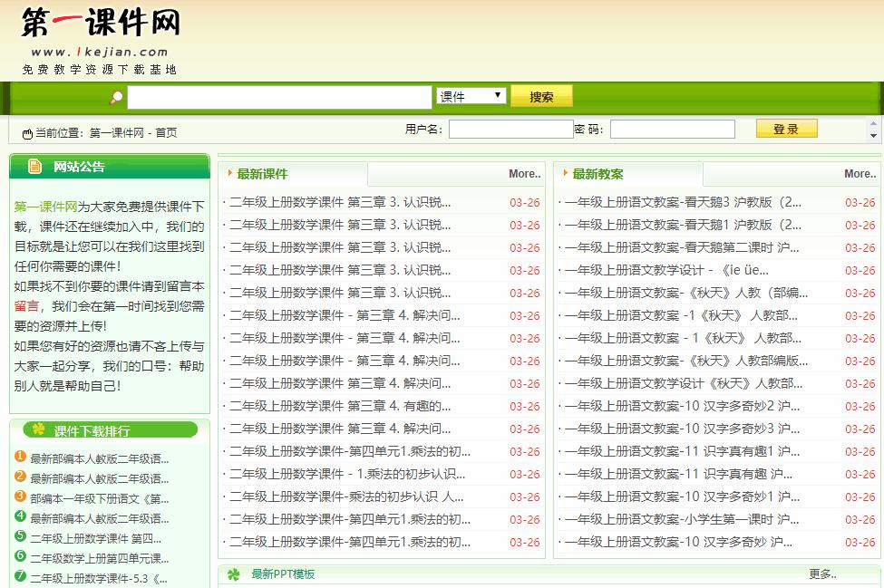Screen dimensions: 884x588
Task: Click the 登录 login button
Action: click(x=785, y=129)
